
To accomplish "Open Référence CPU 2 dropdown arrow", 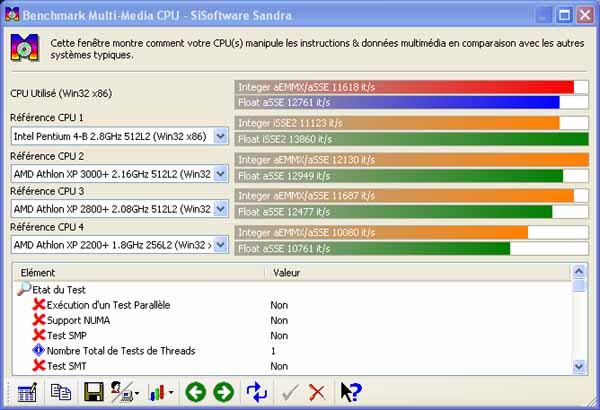I will [220, 174].
